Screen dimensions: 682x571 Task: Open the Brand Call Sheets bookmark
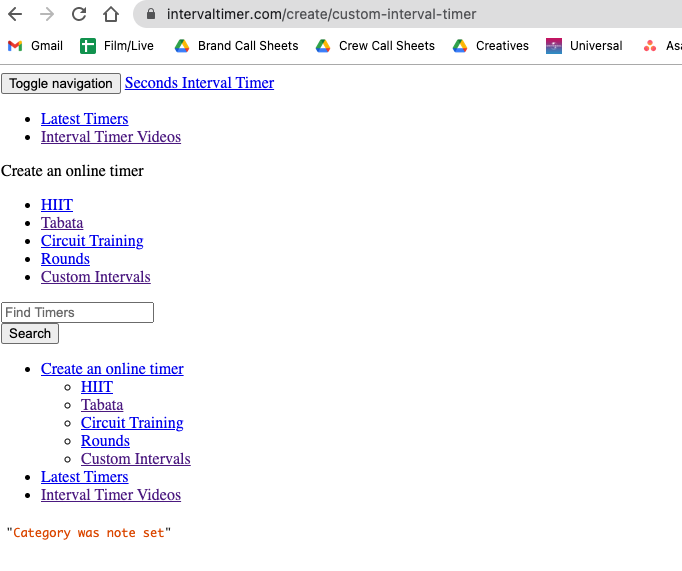click(236, 46)
